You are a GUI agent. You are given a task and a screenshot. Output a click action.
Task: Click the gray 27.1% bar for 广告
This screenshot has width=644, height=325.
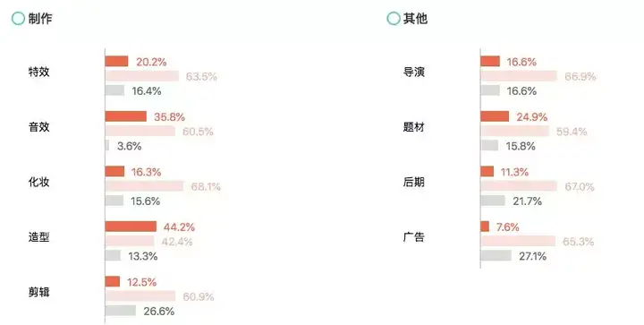[x=496, y=255]
